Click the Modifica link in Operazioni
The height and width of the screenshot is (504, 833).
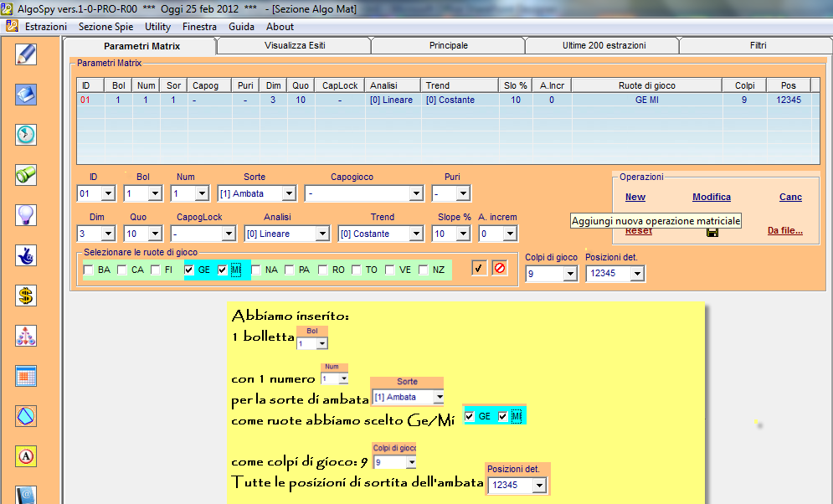pyautogui.click(x=712, y=197)
